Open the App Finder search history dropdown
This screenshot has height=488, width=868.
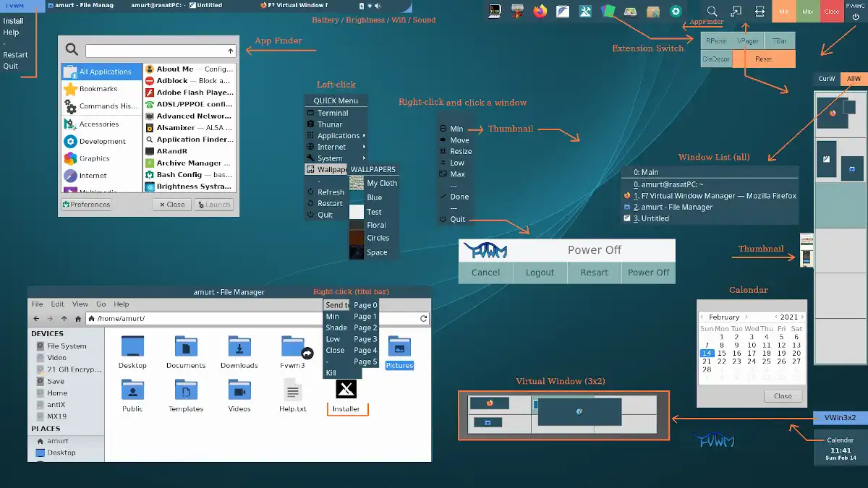(x=231, y=51)
